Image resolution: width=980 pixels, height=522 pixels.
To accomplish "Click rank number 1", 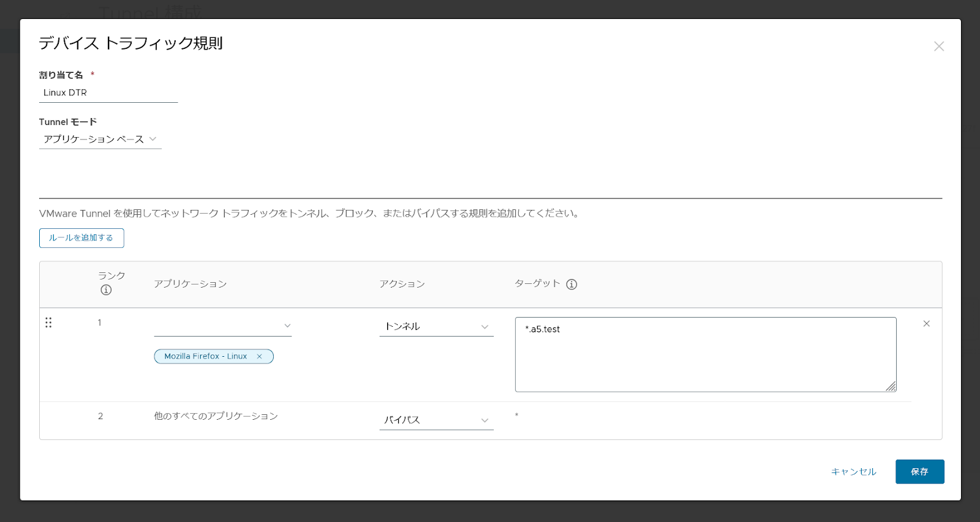I will [x=99, y=323].
